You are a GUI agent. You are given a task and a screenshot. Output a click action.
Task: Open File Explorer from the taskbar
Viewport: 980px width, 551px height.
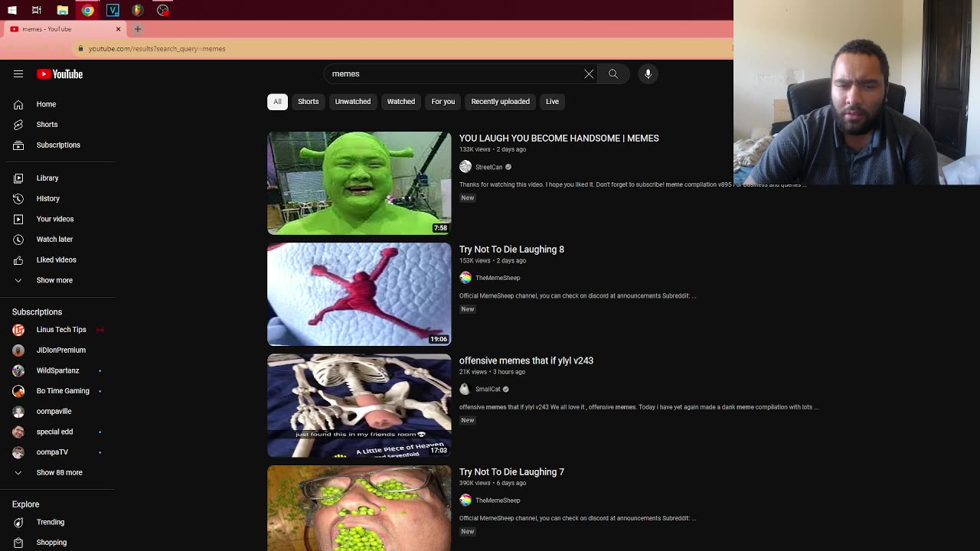pyautogui.click(x=63, y=10)
